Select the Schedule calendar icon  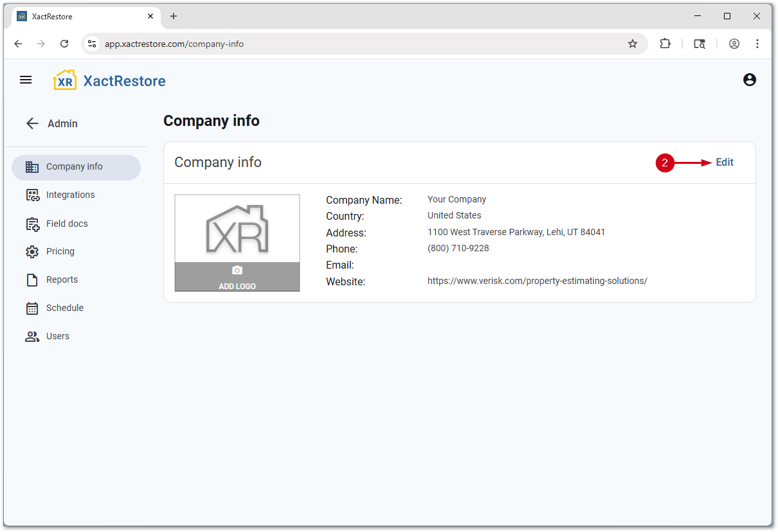pyautogui.click(x=32, y=308)
